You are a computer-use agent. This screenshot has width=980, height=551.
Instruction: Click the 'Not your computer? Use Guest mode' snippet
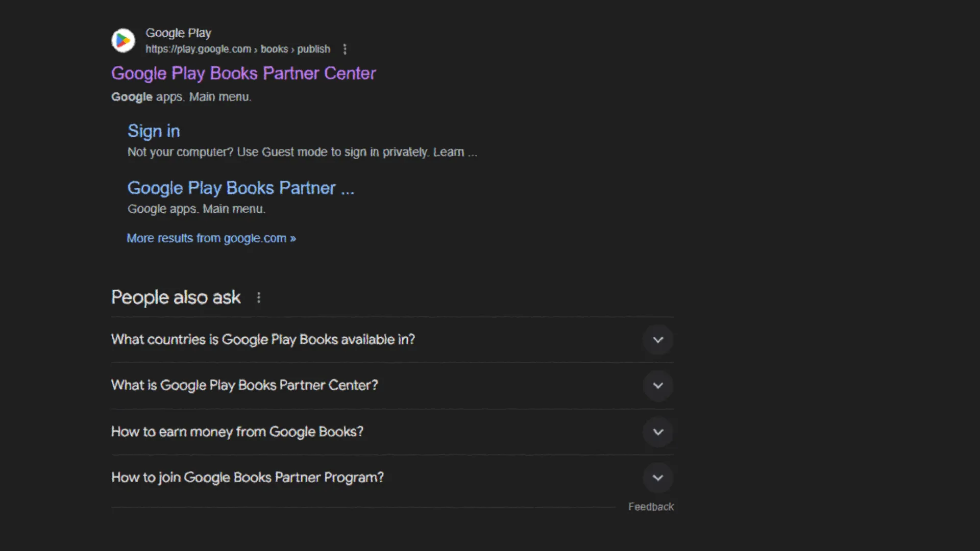click(x=302, y=152)
